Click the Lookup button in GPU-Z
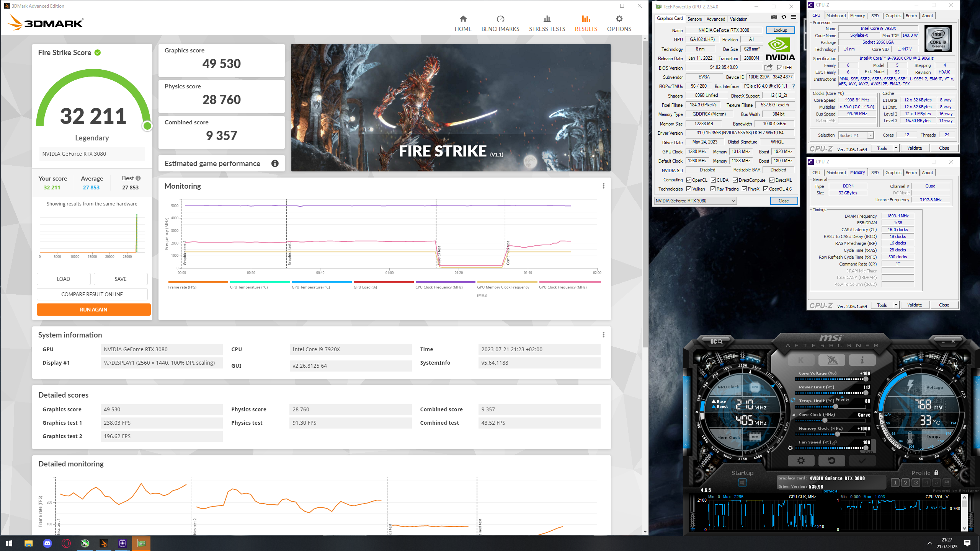 [780, 30]
